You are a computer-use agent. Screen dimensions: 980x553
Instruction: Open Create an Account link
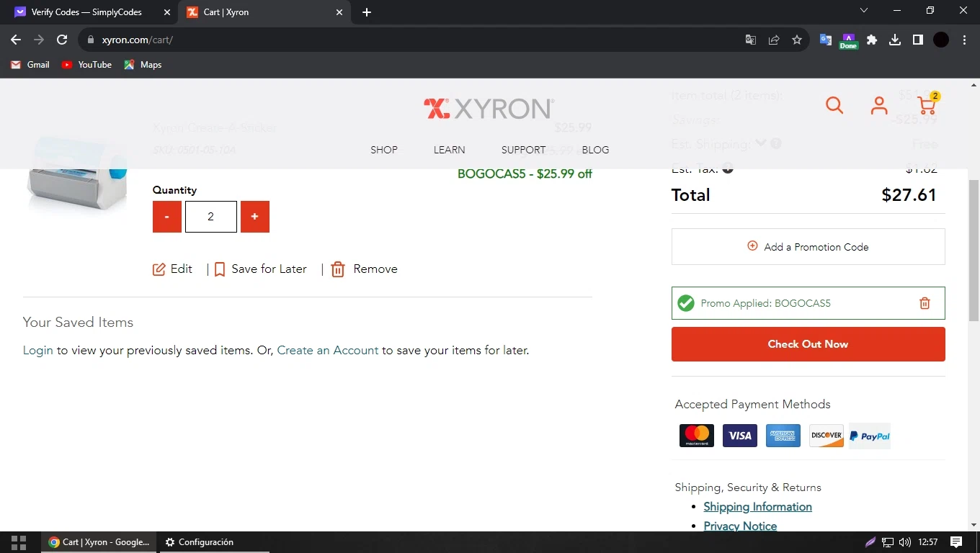pos(328,350)
